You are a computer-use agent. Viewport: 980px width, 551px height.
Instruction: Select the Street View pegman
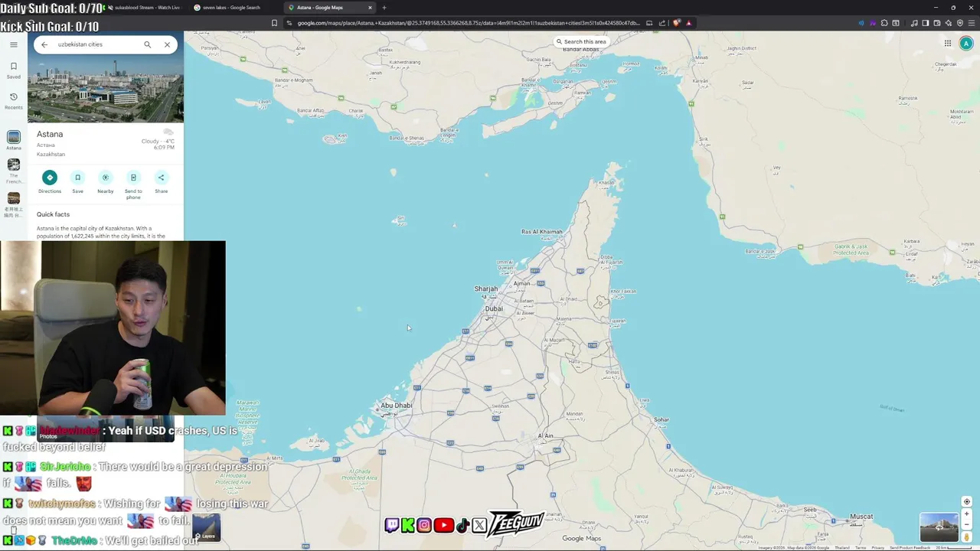[967, 537]
